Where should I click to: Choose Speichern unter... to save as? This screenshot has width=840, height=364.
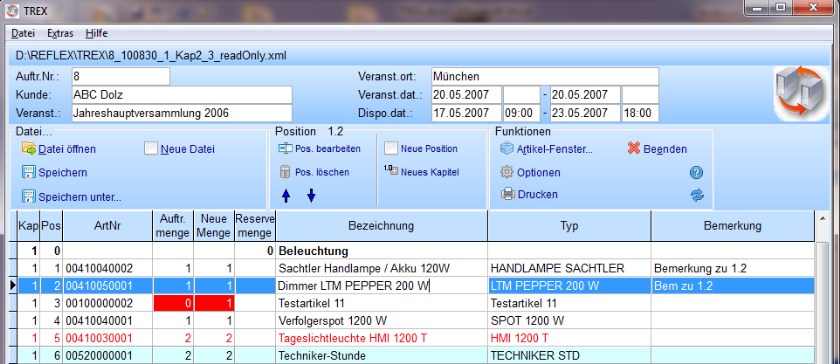72,197
